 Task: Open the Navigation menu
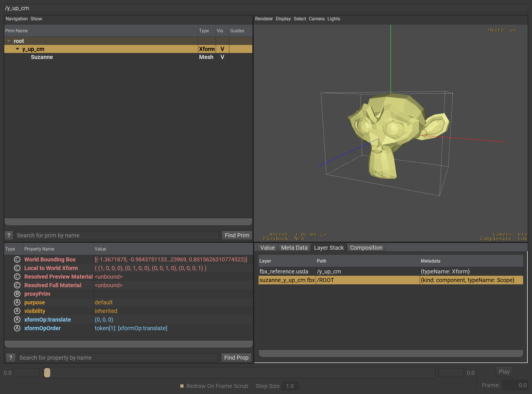pyautogui.click(x=17, y=19)
